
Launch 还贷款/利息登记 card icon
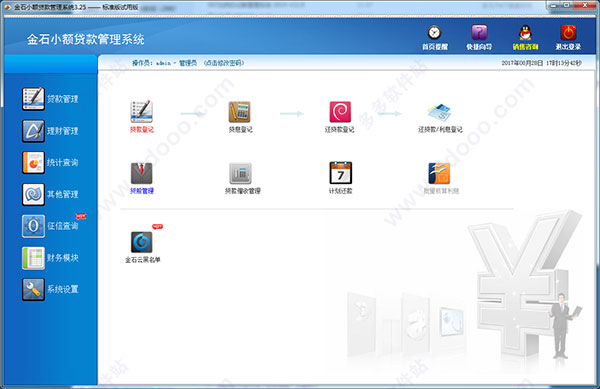pos(439,112)
